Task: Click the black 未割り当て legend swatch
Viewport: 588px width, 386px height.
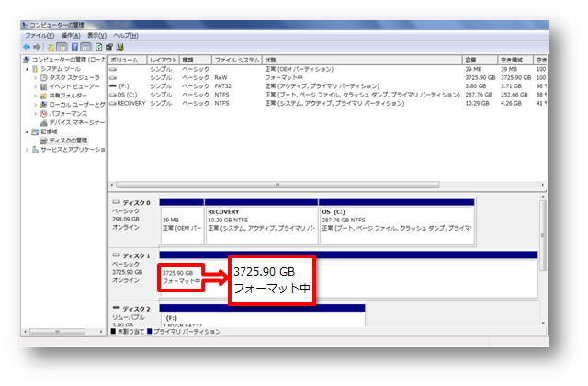Action: click(x=113, y=332)
